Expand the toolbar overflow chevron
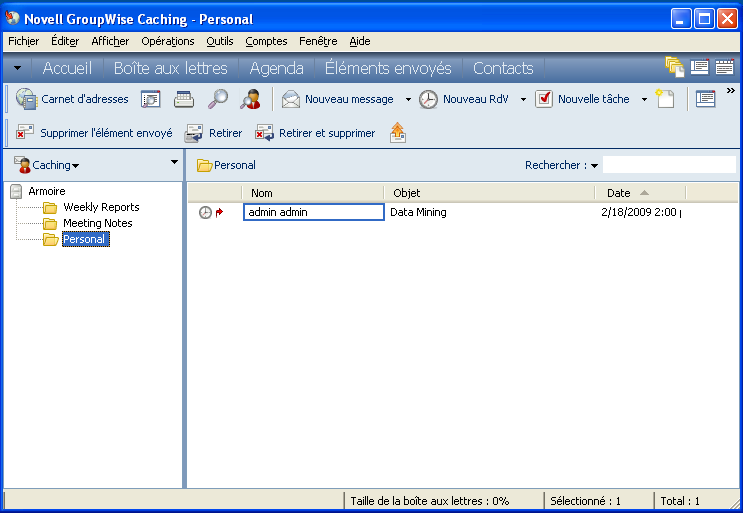Viewport: 743px width, 513px height. click(x=731, y=90)
